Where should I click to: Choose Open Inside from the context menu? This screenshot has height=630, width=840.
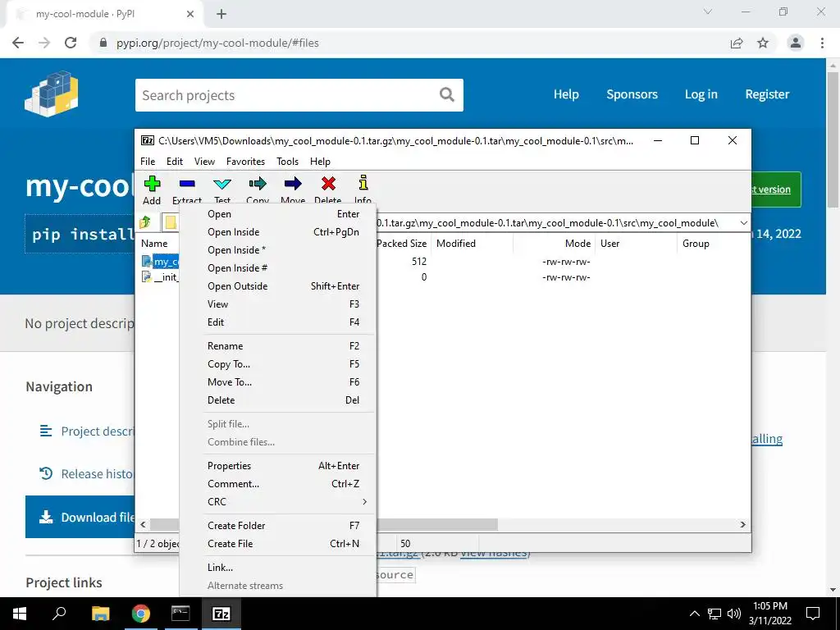(278, 232)
